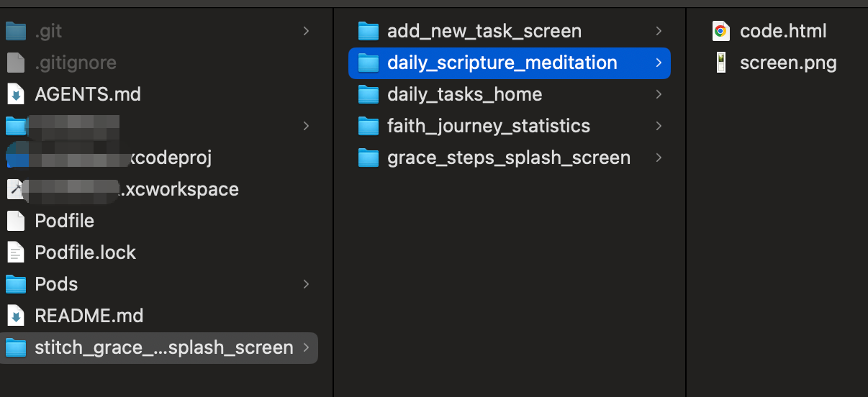Click the .git folder icon
Screen dimensions: 868x397
click(16, 31)
